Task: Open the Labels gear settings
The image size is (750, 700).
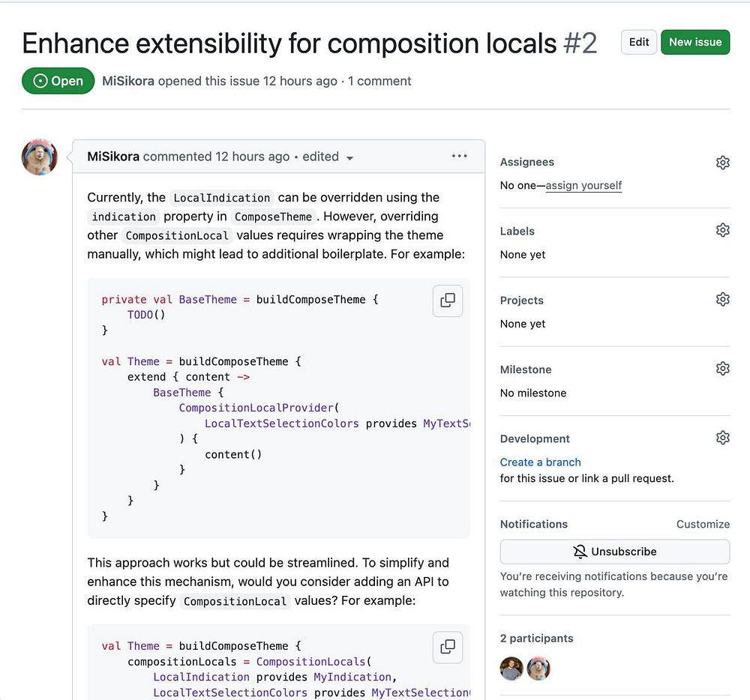Action: pos(722,230)
